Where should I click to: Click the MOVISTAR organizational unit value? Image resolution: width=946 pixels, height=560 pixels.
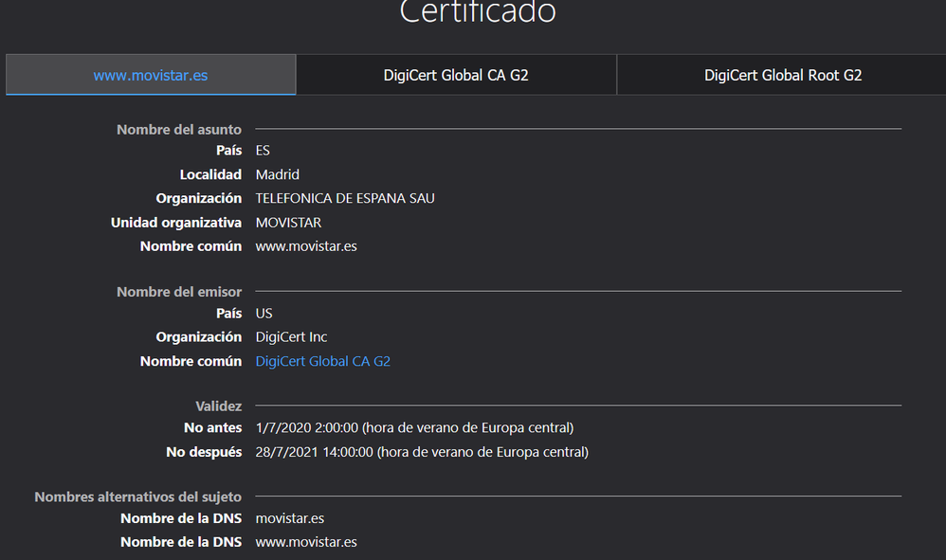288,223
